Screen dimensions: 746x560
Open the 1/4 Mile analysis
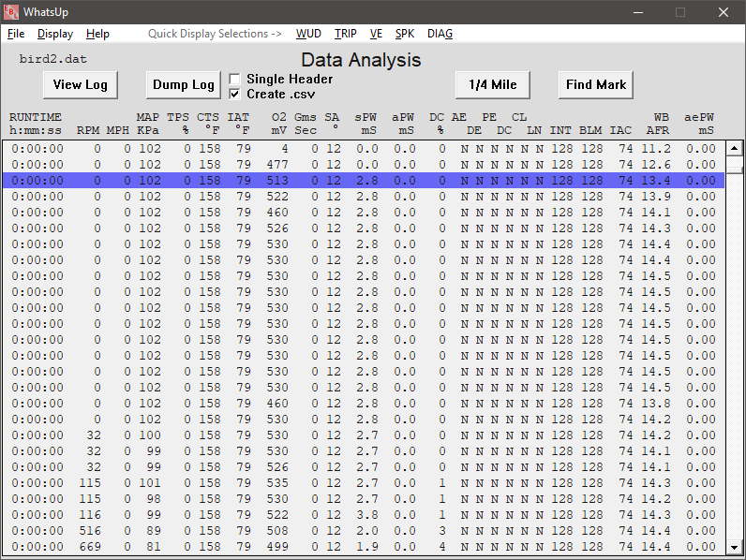pyautogui.click(x=493, y=85)
